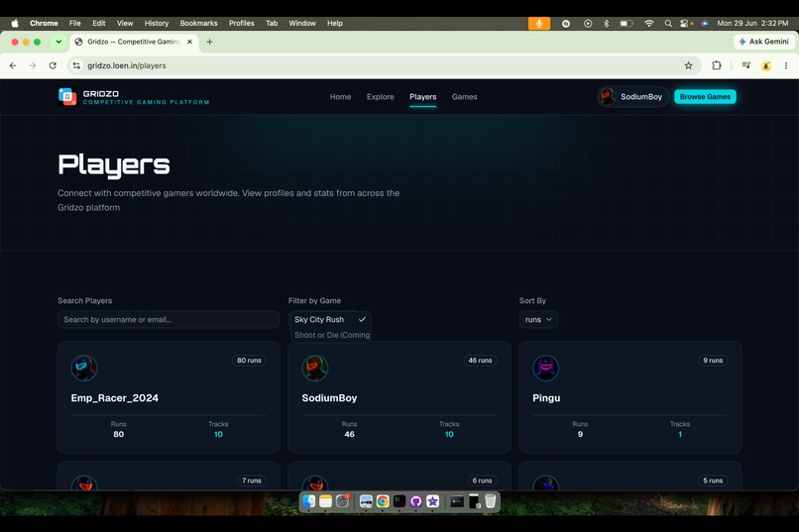Click the 9 runs badge
The image size is (799, 532).
713,361
